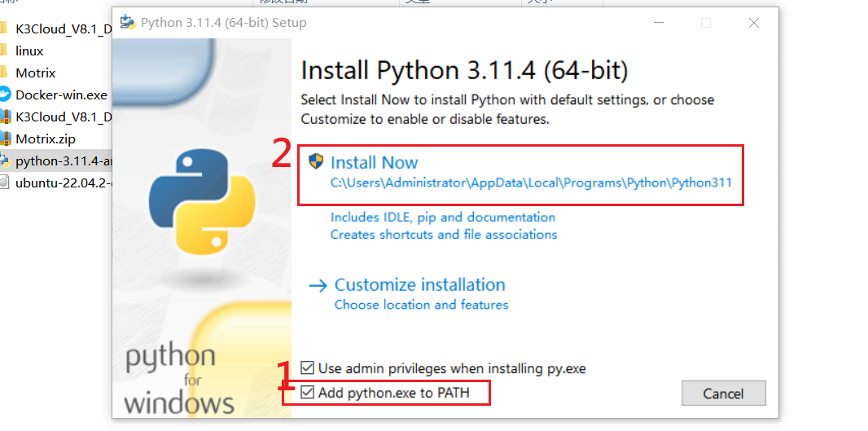The height and width of the screenshot is (431, 868).
Task: Click the UAC shield icon beside Install Now
Action: (316, 161)
